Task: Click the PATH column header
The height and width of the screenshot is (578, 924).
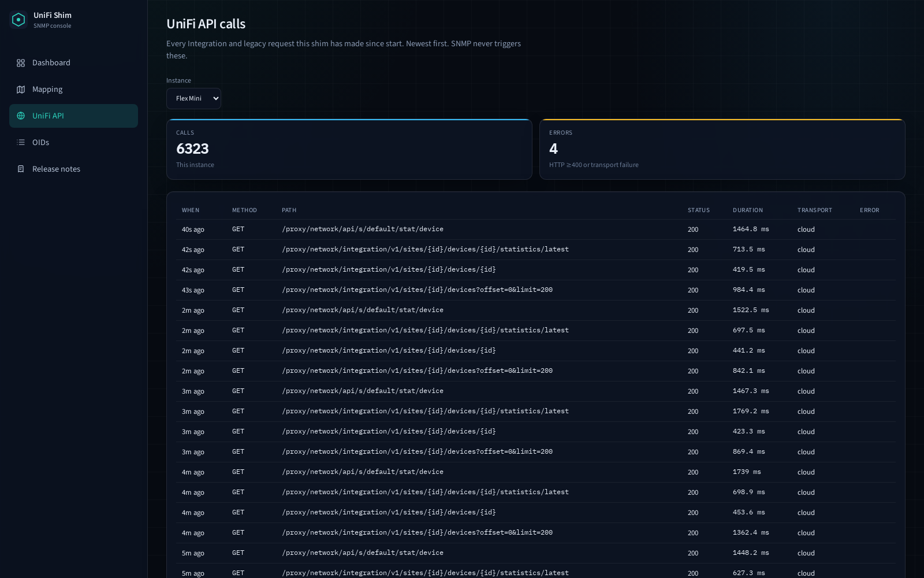Action: click(289, 210)
